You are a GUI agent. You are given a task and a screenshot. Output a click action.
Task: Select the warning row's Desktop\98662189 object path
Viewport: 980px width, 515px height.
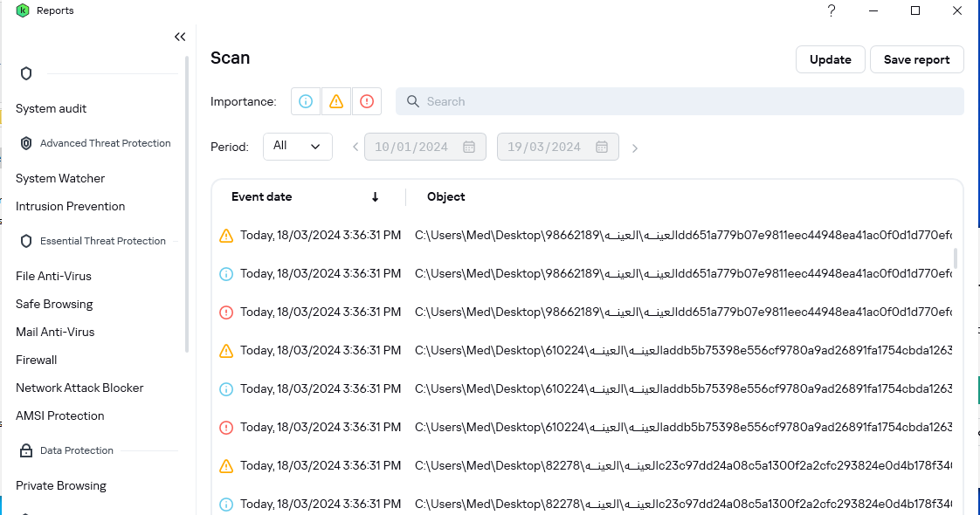click(683, 236)
